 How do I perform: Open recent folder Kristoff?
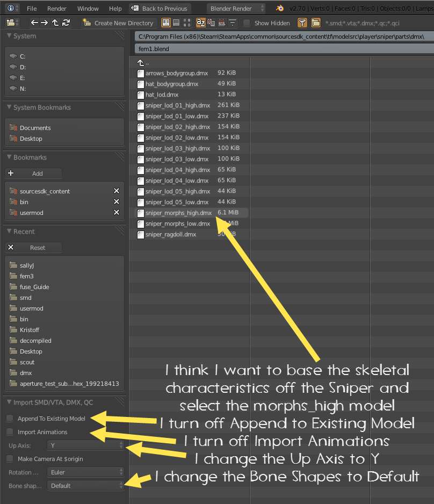point(64,330)
